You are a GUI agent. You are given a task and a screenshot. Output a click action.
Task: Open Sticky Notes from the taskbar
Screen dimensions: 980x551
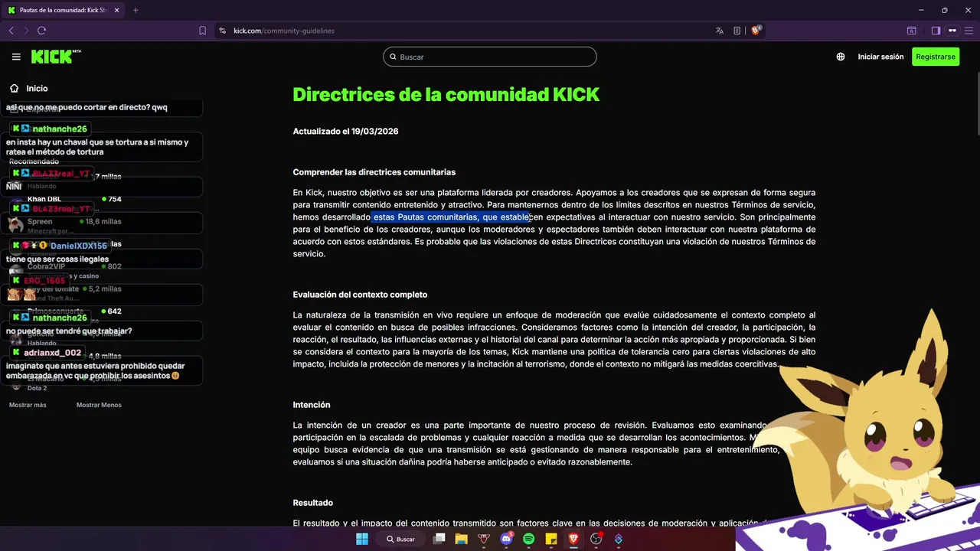click(550, 539)
